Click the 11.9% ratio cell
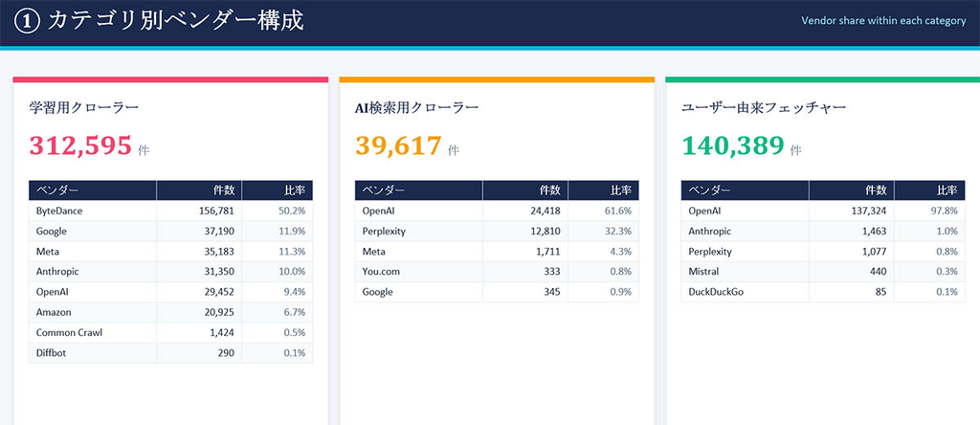Viewport: 980px width, 425px height. [x=278, y=232]
